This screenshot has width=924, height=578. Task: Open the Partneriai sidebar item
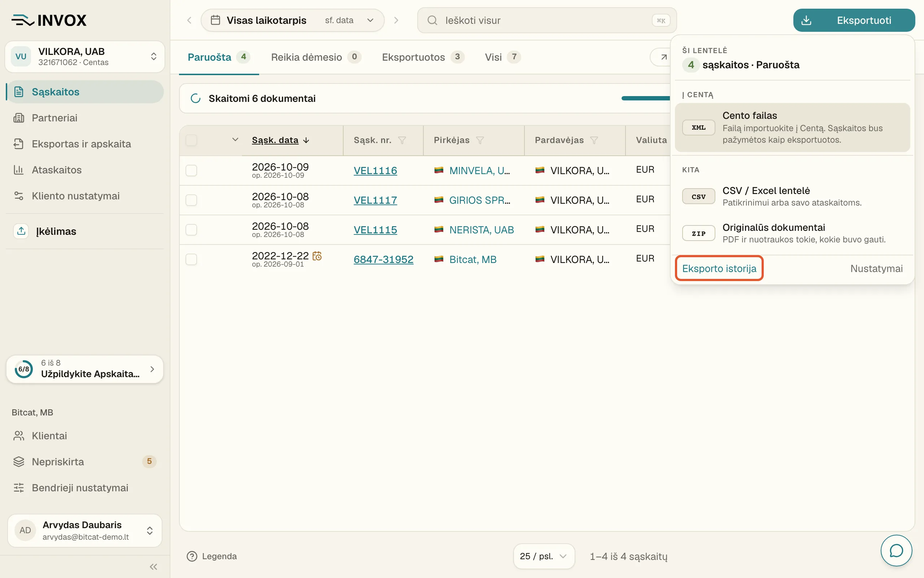[x=85, y=118]
